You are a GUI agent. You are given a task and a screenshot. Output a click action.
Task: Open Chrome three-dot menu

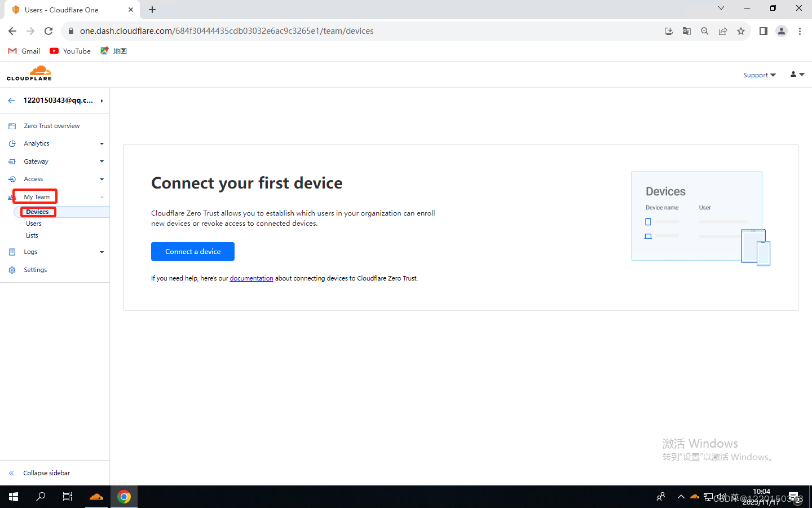(x=800, y=31)
